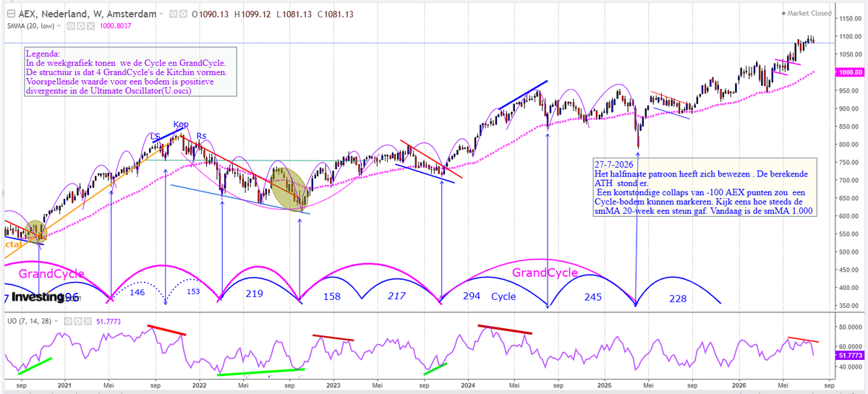
Task: Click the AEX, Nederland, W, Amsterdam title
Action: [x=88, y=14]
